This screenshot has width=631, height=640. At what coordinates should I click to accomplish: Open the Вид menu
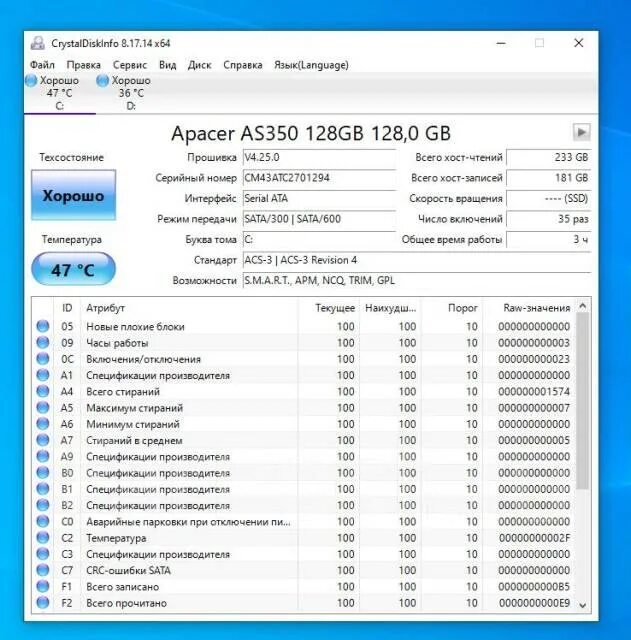click(167, 65)
